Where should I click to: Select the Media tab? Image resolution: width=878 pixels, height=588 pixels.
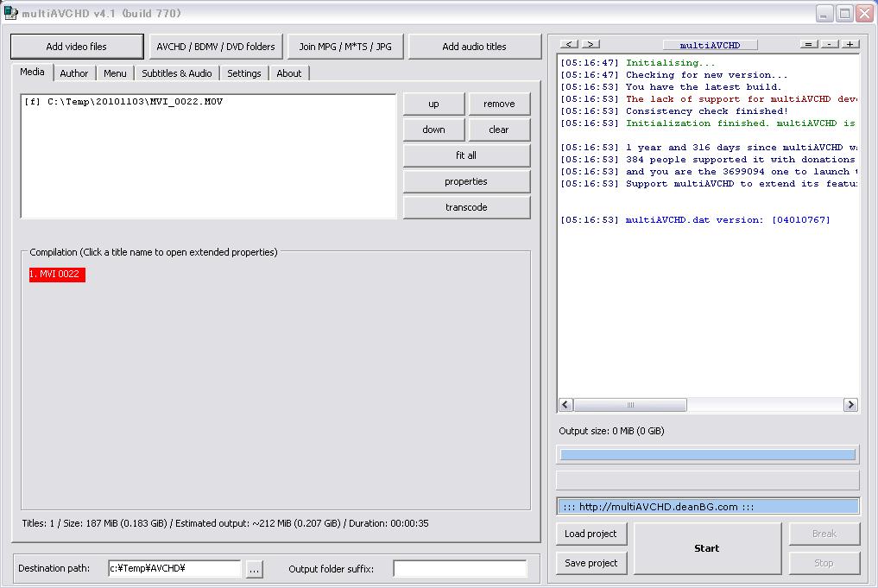click(33, 73)
